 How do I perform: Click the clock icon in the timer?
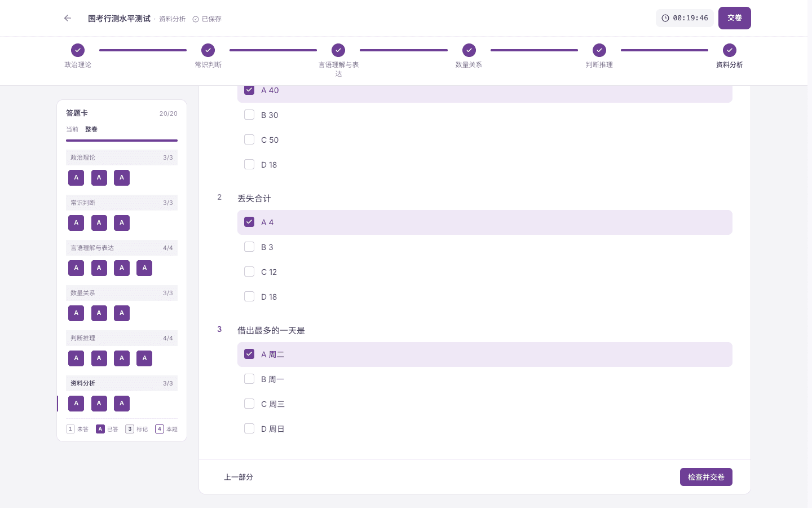pyautogui.click(x=665, y=18)
